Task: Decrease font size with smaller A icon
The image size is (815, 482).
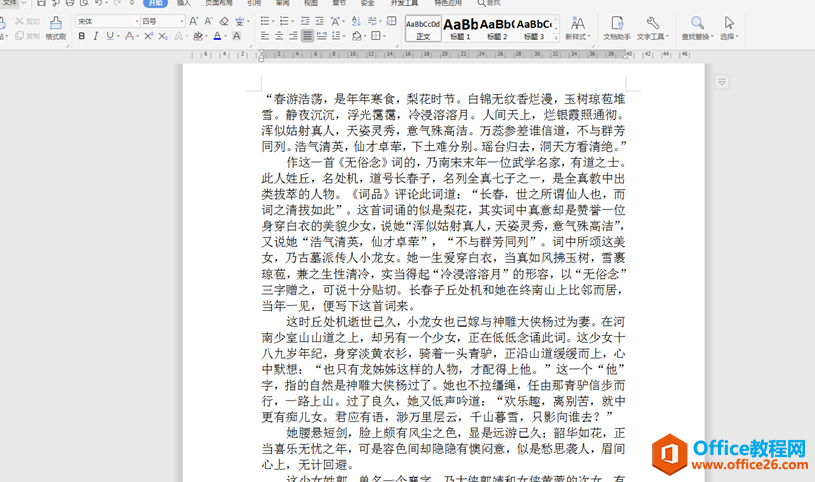Action: point(208,21)
